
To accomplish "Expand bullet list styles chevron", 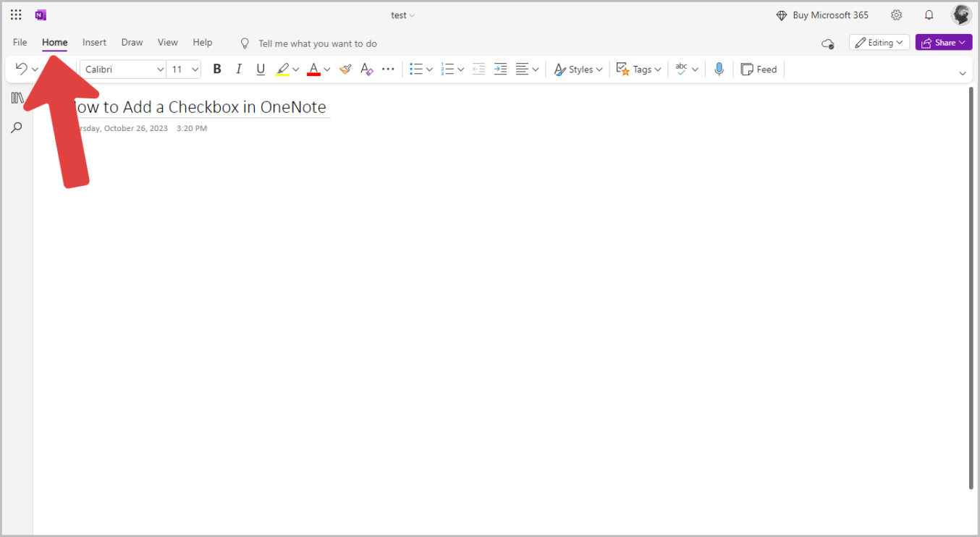I will (429, 69).
